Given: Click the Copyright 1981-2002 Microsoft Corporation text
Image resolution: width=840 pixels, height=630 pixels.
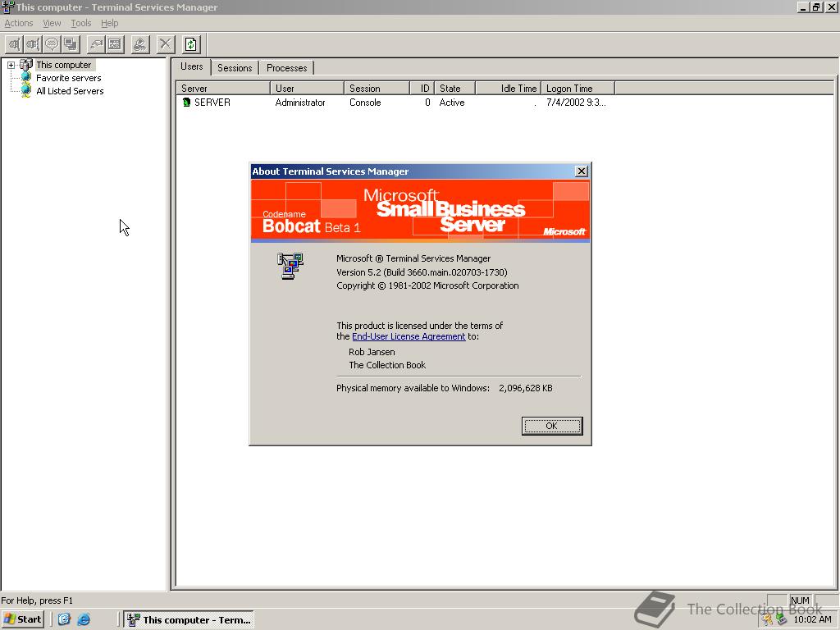Looking at the screenshot, I should [427, 285].
